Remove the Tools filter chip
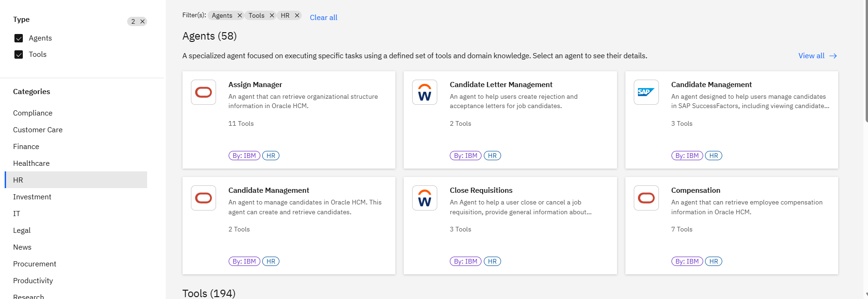Image resolution: width=868 pixels, height=299 pixels. [272, 15]
